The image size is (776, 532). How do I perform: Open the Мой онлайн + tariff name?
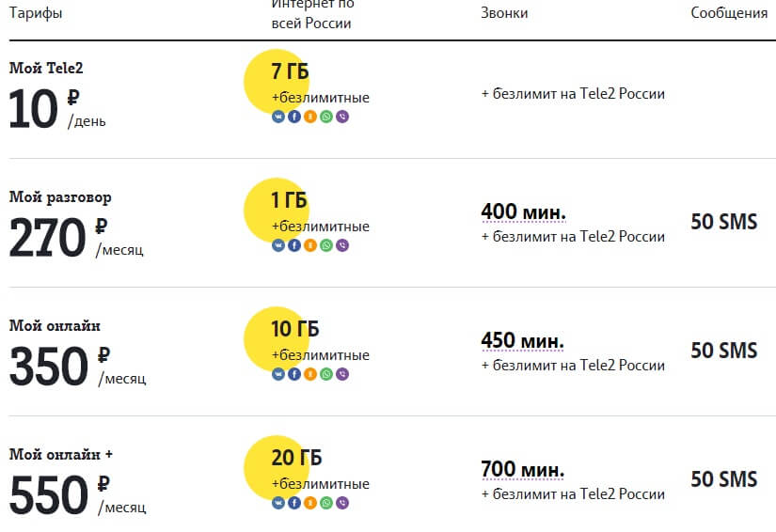coord(61,454)
